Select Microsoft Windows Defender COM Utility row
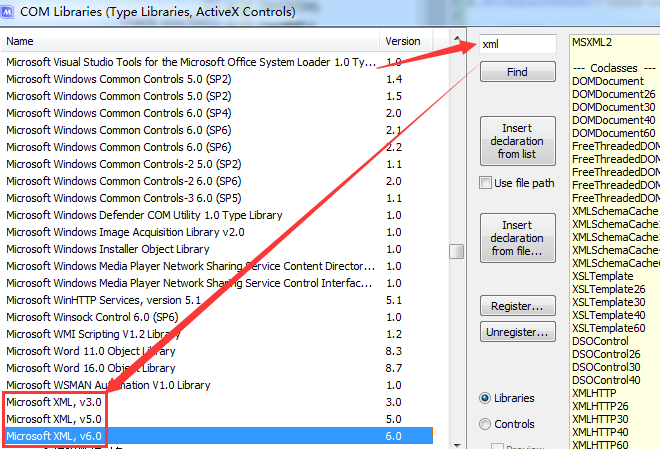This screenshot has width=660, height=449. click(x=217, y=215)
